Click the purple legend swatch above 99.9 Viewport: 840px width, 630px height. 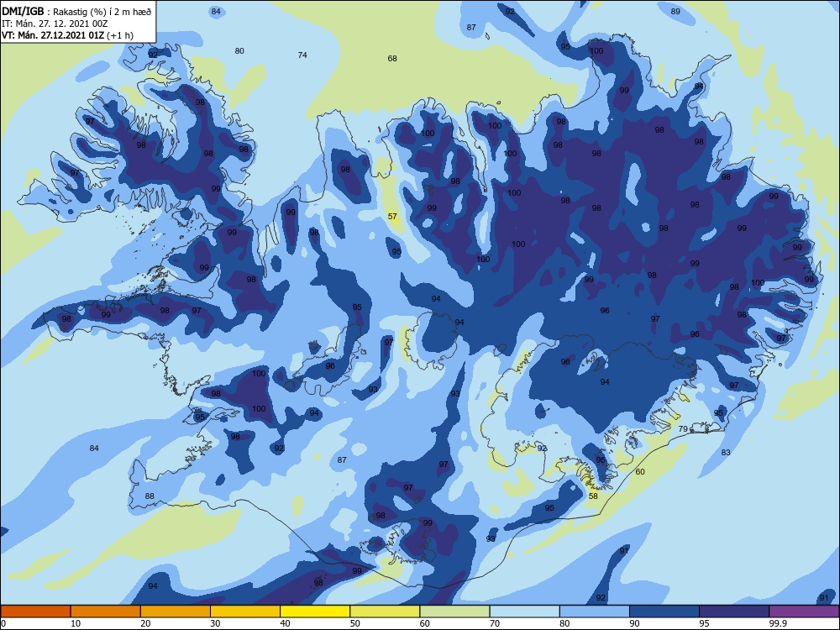point(804,612)
